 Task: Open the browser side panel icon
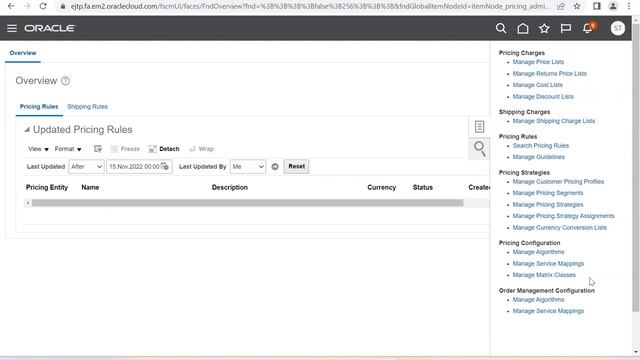pyautogui.click(x=596, y=6)
